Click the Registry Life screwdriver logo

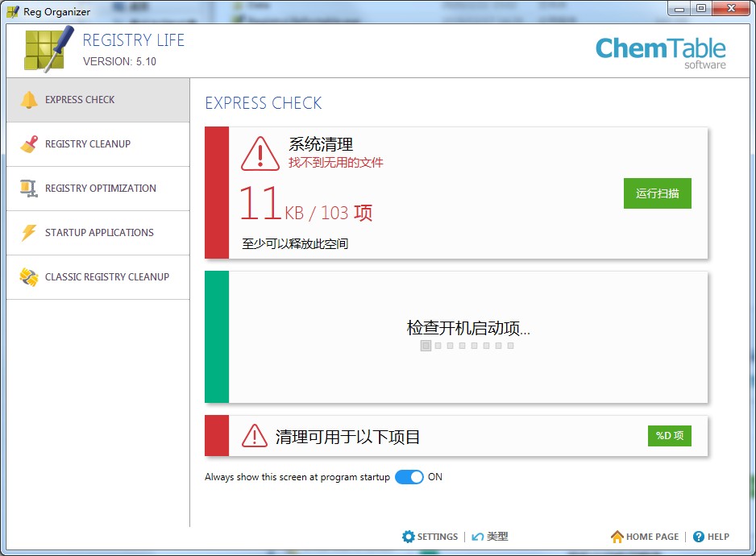(48, 49)
